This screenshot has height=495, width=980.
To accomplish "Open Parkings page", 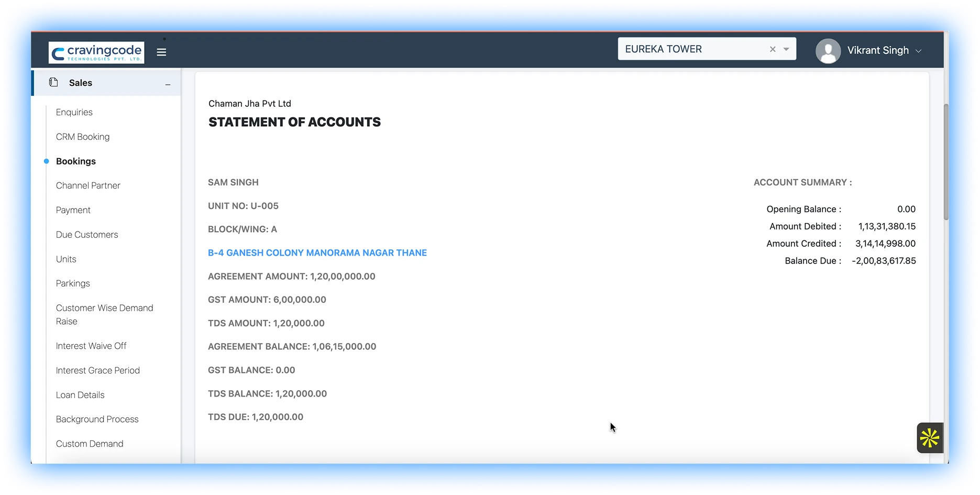I will [73, 283].
